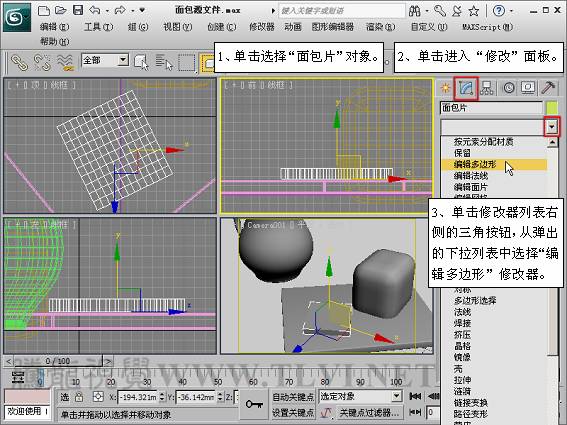Save the scene with floppy disk icon
Viewport: 567px width, 425px height.
78,10
